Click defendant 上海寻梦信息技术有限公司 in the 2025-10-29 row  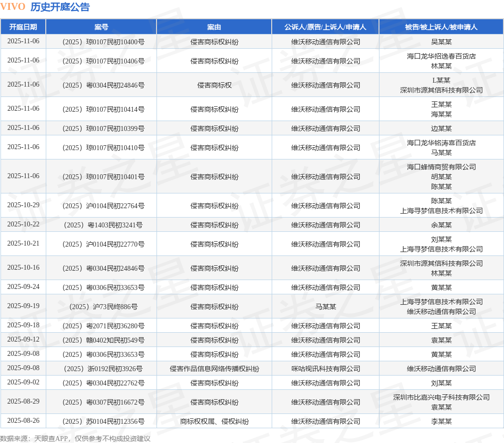441,211
